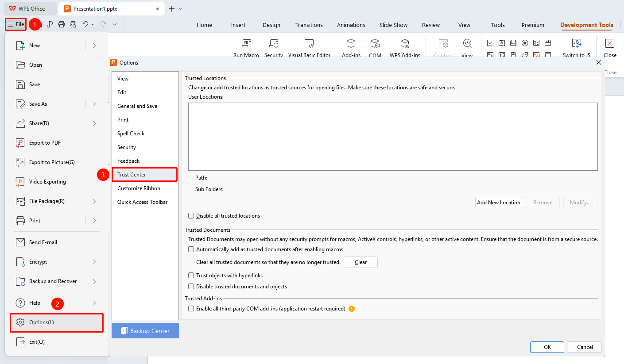Expand the Encrypt submenu arrow
This screenshot has height=364, width=624.
click(x=94, y=262)
